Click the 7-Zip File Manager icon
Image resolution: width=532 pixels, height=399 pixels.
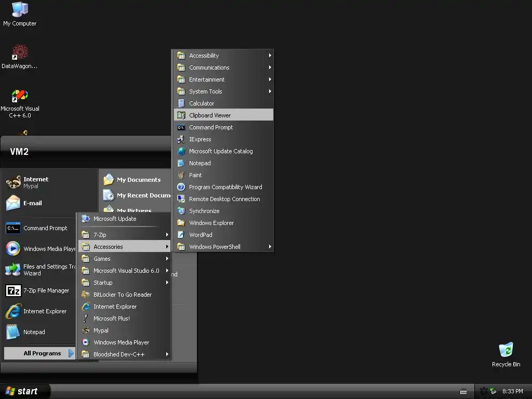13,291
